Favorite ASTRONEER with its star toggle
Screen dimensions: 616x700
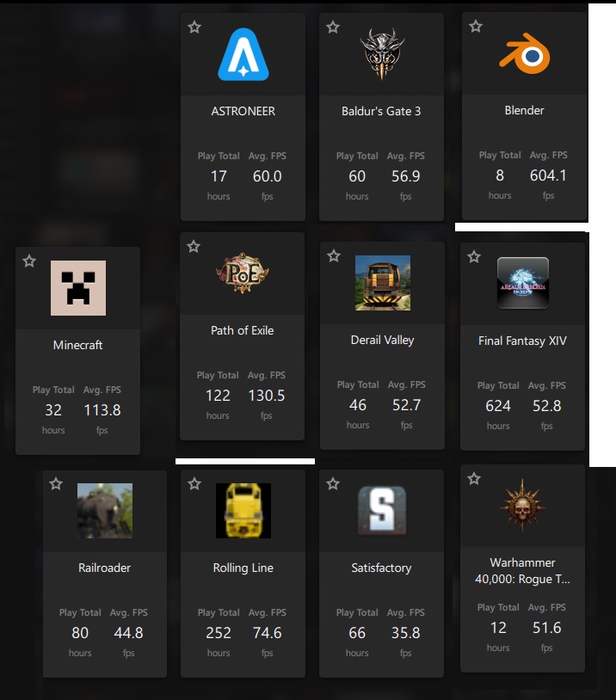194,28
